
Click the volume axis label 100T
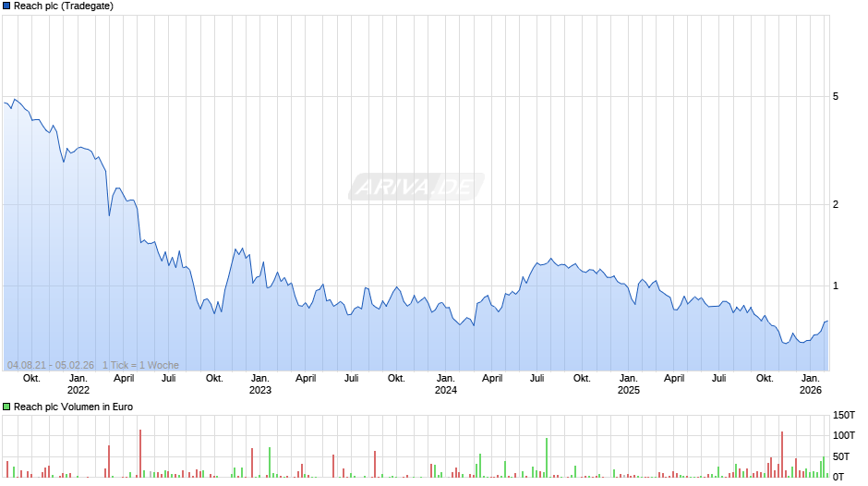[844, 435]
